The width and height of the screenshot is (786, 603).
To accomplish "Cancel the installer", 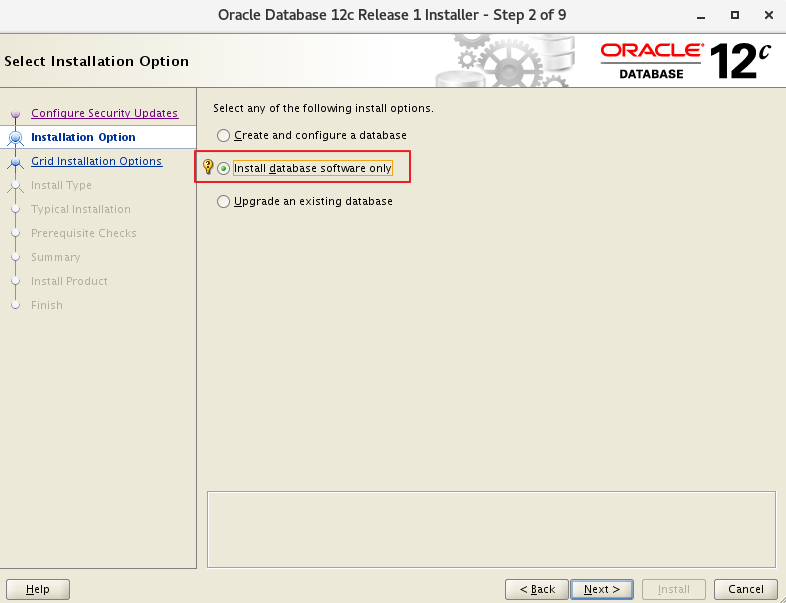I will point(745,589).
